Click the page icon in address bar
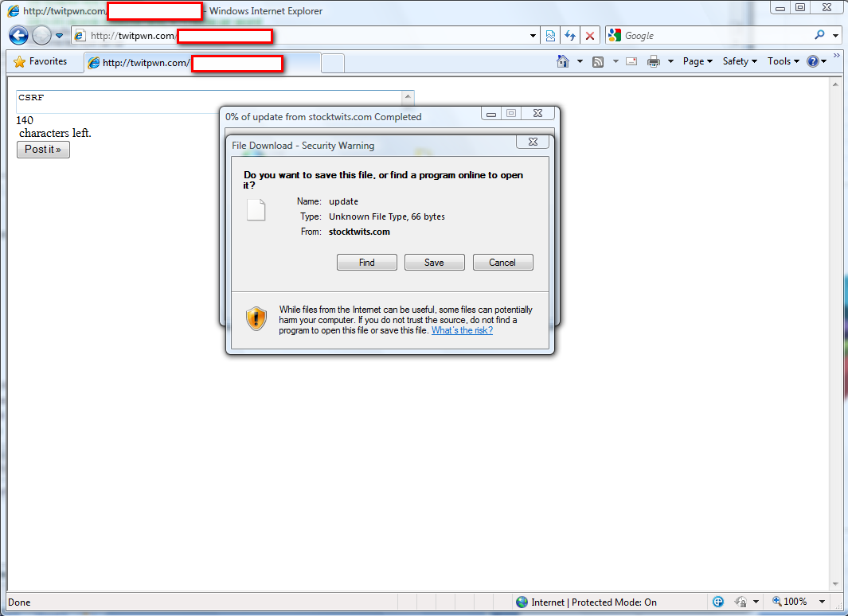 (x=80, y=36)
